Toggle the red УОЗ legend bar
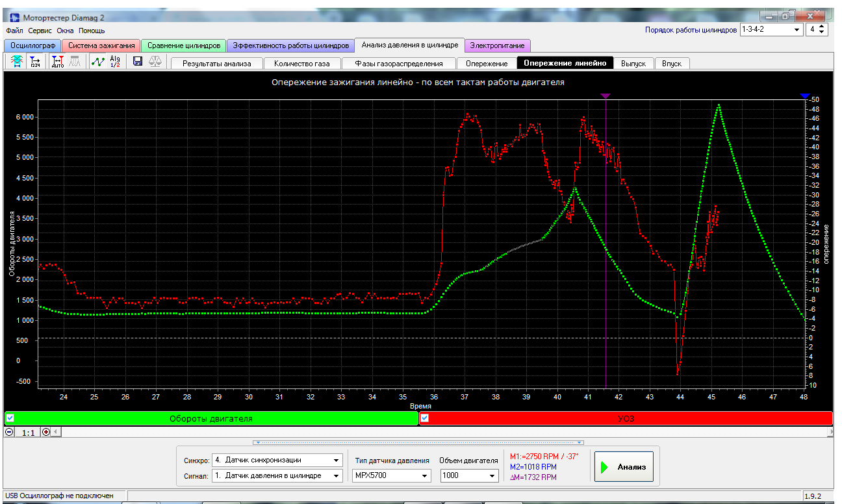 click(x=626, y=418)
